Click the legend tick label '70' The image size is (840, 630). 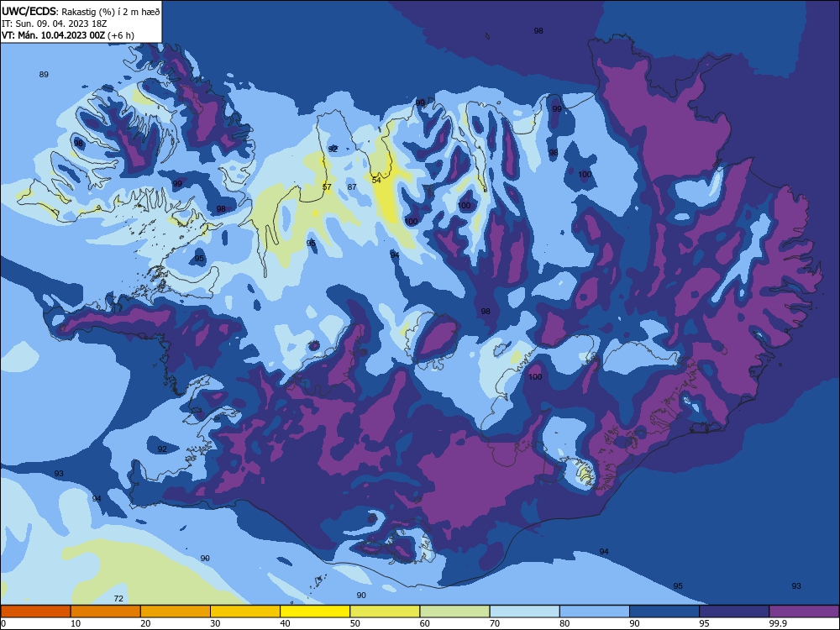click(x=495, y=623)
